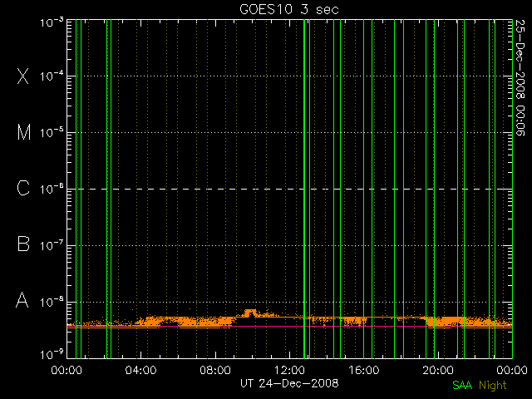The image size is (532, 399).
Task: Click the 10^-5 axis value
Action: coord(52,133)
